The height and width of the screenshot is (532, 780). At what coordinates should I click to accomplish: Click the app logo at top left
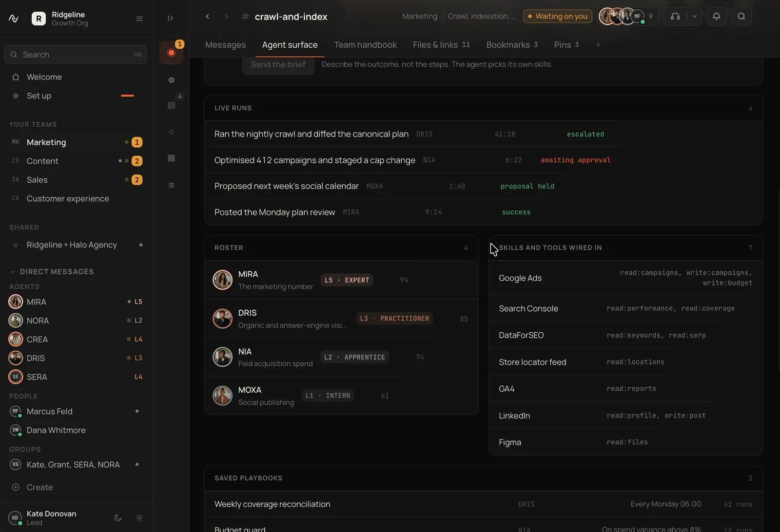[x=14, y=19]
